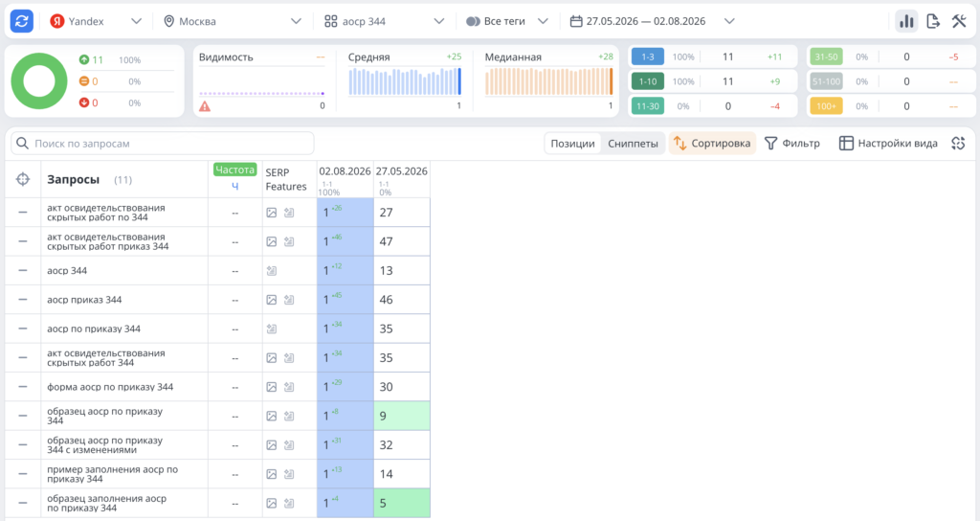Click the image SERP icon for 'аоср приказ 344'
980x521 pixels.
271,300
